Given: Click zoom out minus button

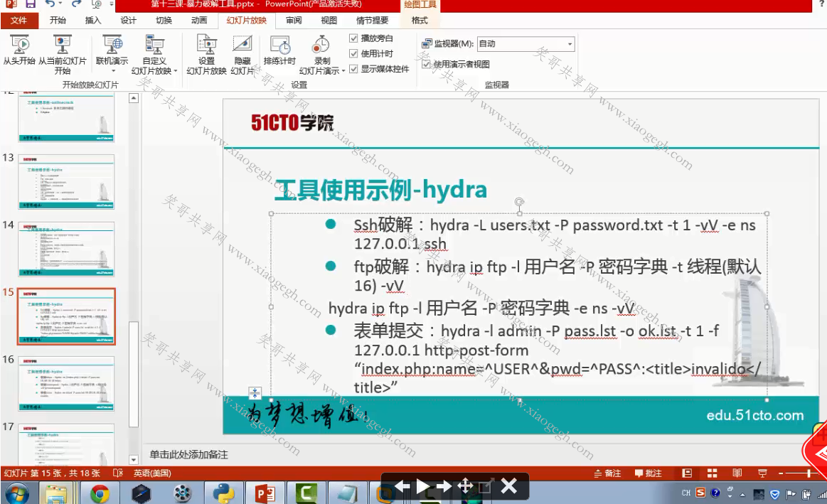Looking at the screenshot, I should 781,473.
